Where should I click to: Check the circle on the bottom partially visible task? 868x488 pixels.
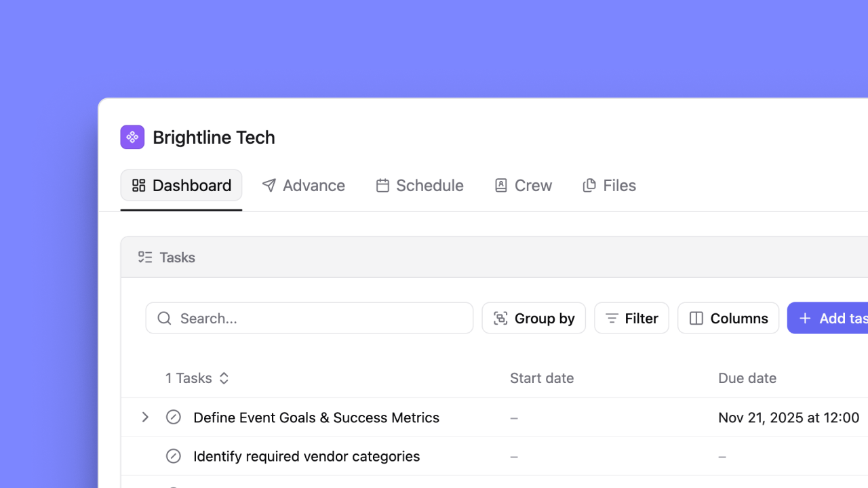(173, 486)
